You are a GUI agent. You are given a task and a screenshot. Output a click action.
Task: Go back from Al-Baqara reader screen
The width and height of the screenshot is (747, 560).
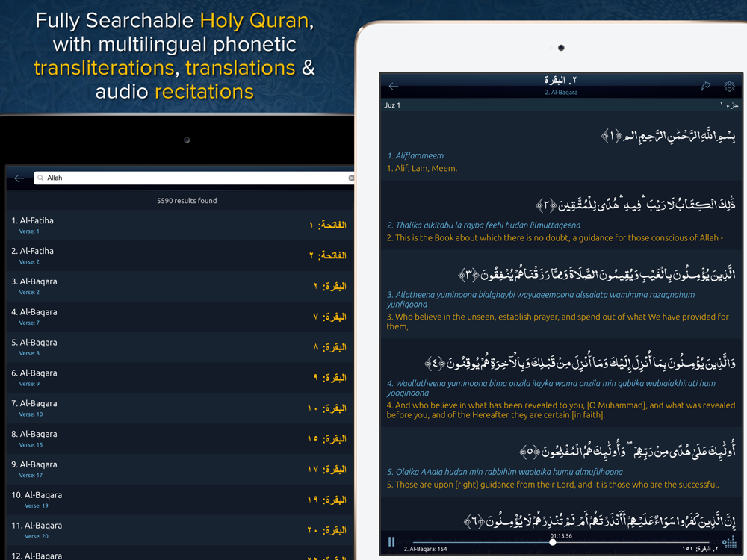[x=393, y=86]
